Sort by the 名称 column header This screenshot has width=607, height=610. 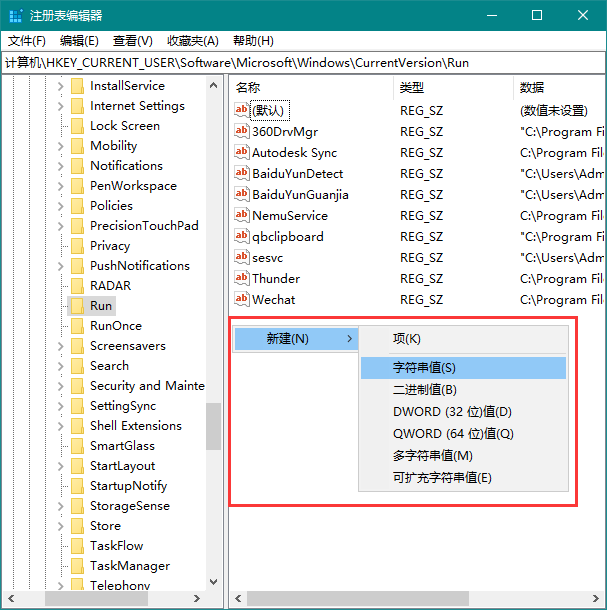coord(311,88)
